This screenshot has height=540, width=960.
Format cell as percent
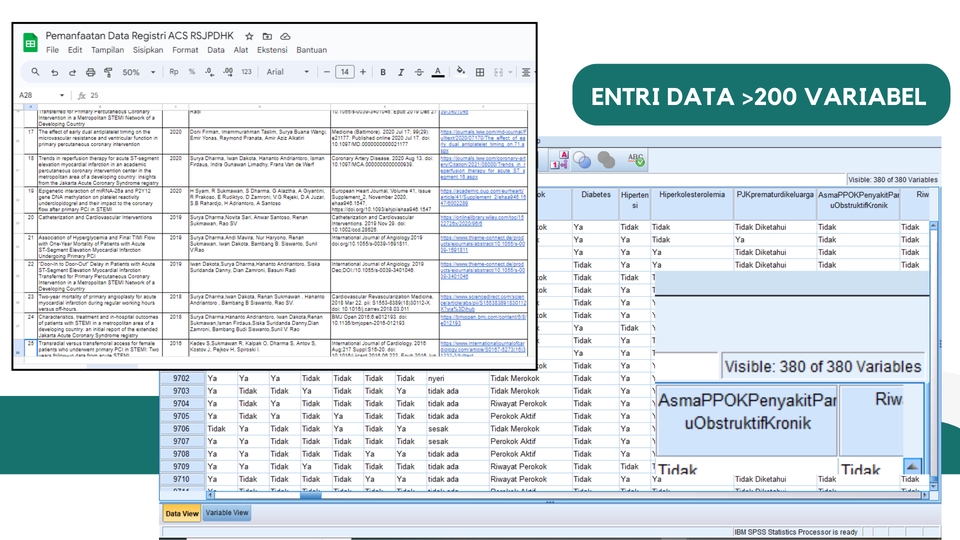192,72
